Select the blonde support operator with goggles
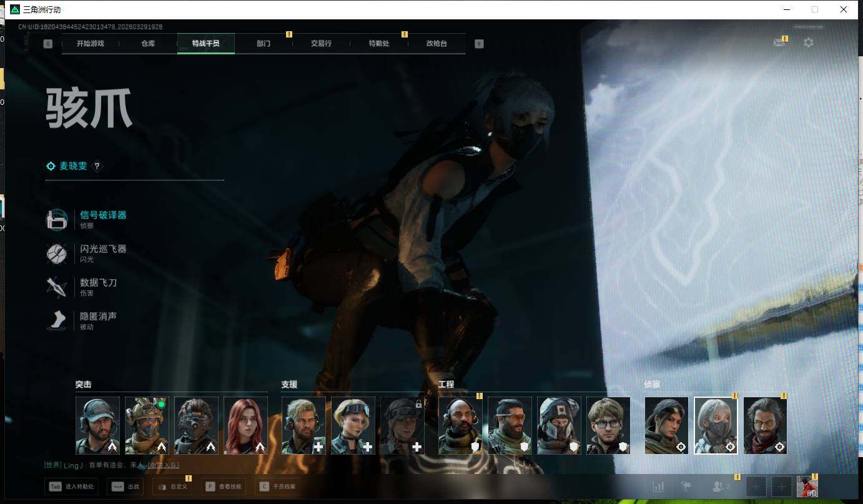 (x=353, y=425)
